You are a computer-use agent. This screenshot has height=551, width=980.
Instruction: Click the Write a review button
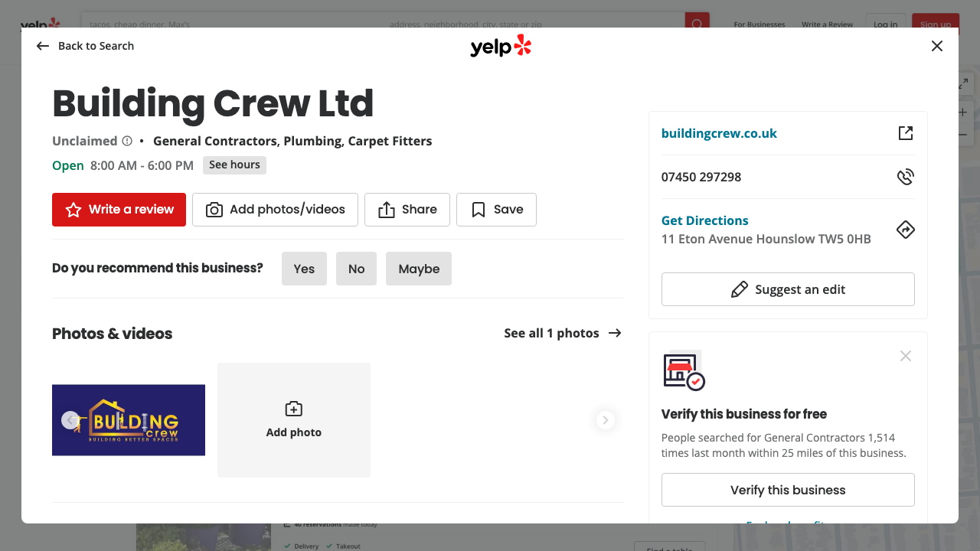point(119,209)
